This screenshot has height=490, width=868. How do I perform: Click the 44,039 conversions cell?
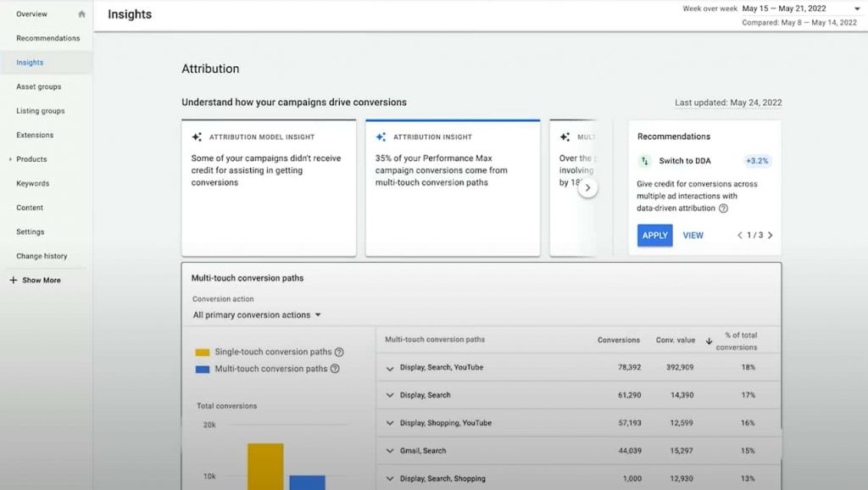point(630,451)
